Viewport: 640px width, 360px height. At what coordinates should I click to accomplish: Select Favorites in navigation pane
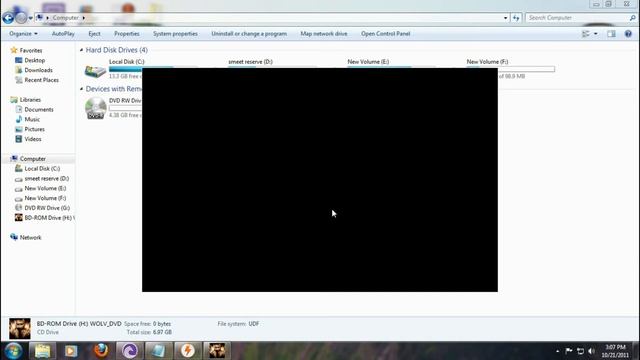click(x=31, y=50)
